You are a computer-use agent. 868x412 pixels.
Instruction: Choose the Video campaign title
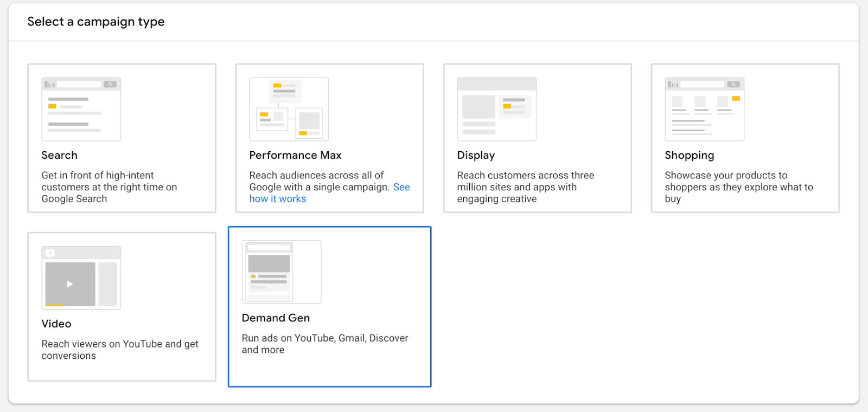pyautogui.click(x=56, y=324)
